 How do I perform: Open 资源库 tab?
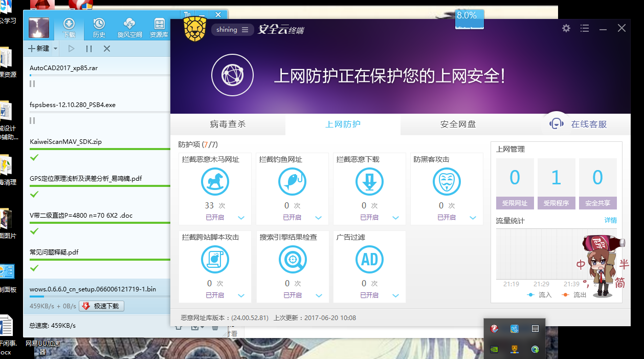159,28
